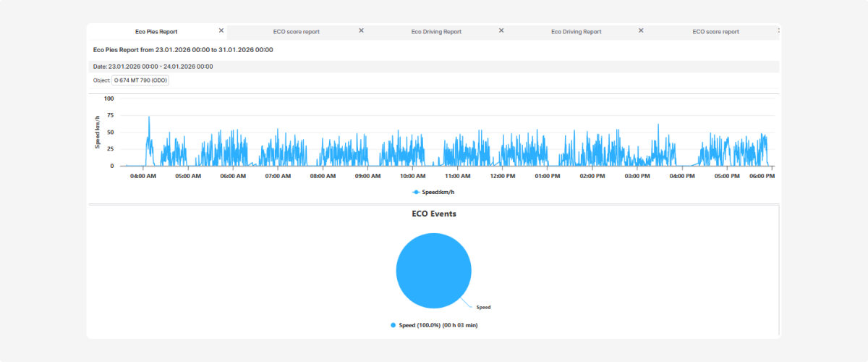868x362 pixels.
Task: Switch to the first Eco Driving Report tab
Action: tap(436, 32)
